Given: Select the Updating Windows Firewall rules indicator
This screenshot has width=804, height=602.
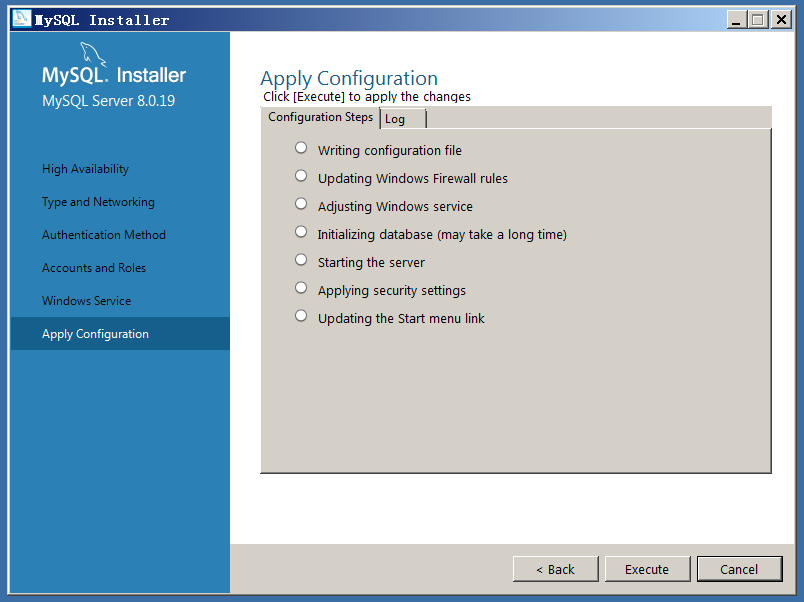Looking at the screenshot, I should (x=301, y=176).
